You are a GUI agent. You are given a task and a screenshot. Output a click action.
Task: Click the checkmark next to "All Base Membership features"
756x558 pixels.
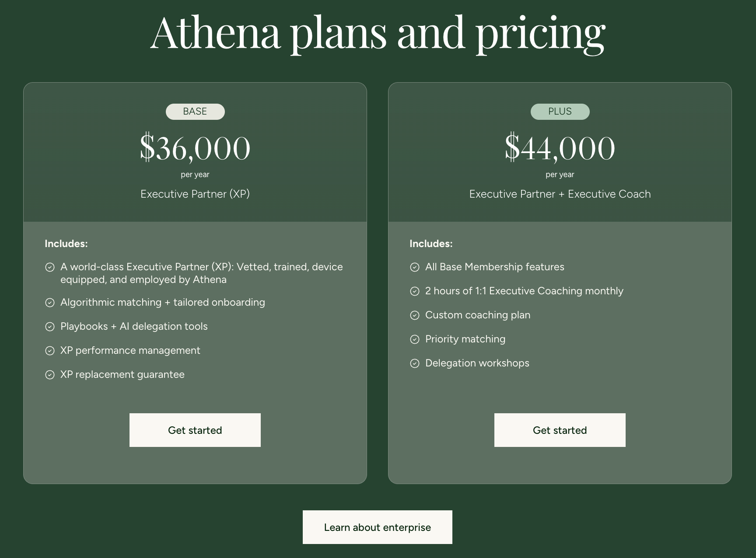(415, 267)
